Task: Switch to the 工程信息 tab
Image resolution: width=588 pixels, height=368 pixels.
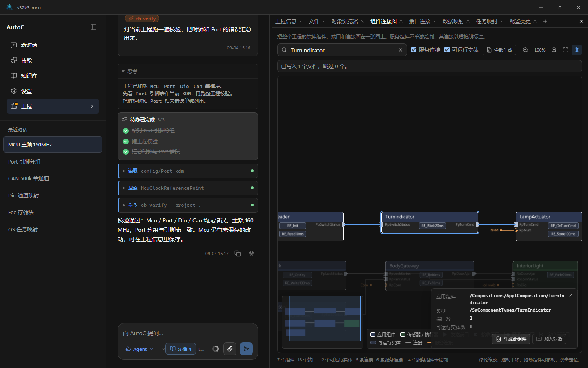Action: tap(286, 21)
